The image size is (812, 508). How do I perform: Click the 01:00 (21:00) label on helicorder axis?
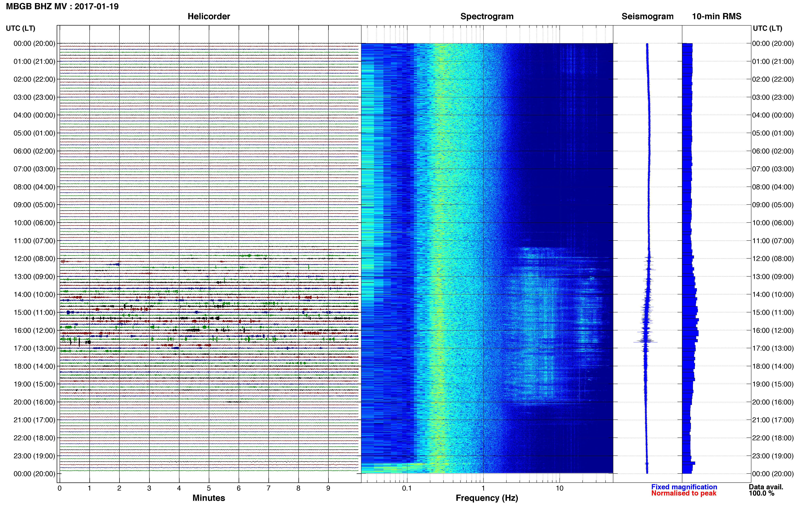[34, 62]
